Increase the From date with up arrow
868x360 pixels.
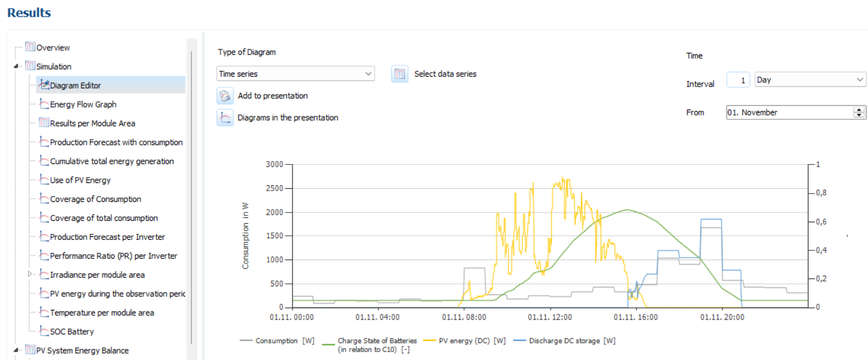point(859,110)
